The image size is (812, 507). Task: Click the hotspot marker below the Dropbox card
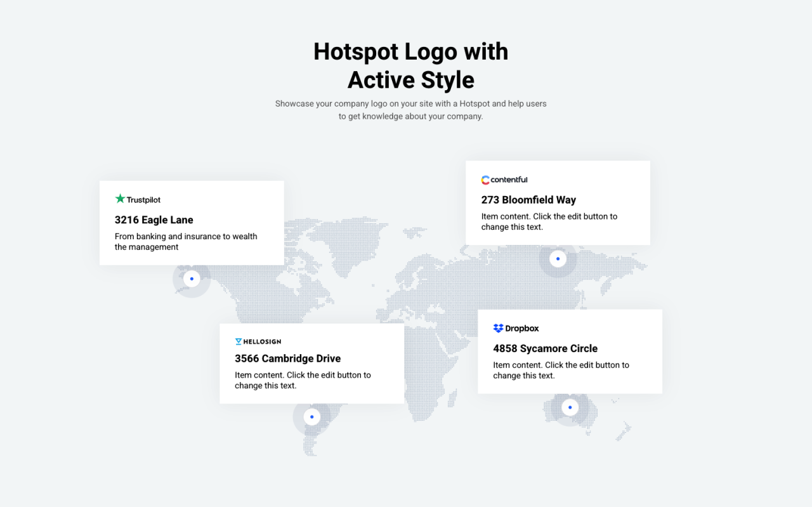(570, 407)
